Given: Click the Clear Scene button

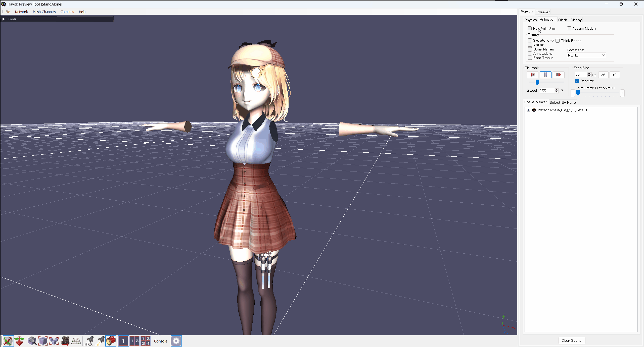Looking at the screenshot, I should (571, 340).
